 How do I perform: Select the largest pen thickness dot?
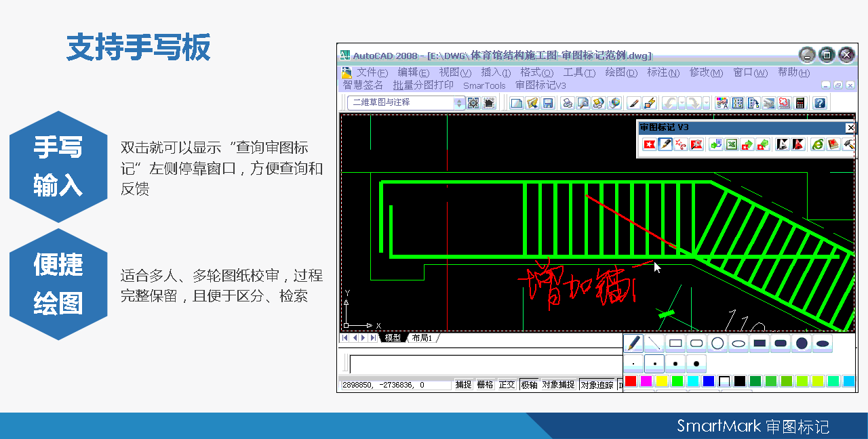[696, 364]
